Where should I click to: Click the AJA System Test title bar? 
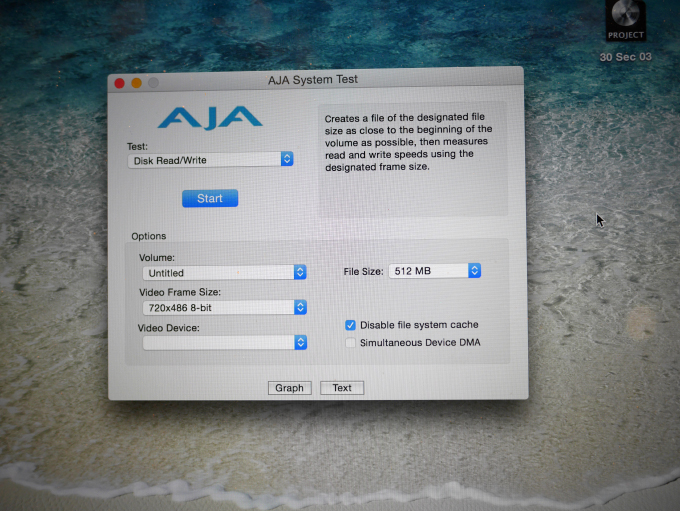tap(316, 79)
